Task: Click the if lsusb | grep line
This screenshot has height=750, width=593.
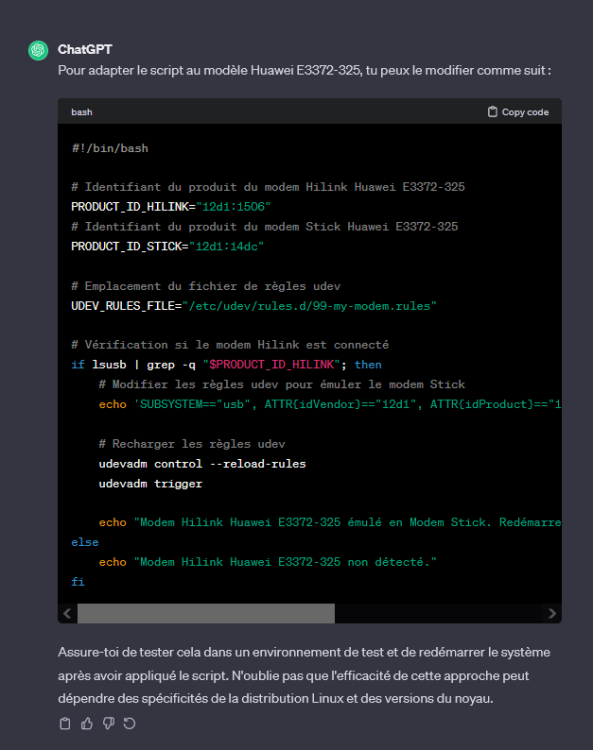Action: point(226,364)
